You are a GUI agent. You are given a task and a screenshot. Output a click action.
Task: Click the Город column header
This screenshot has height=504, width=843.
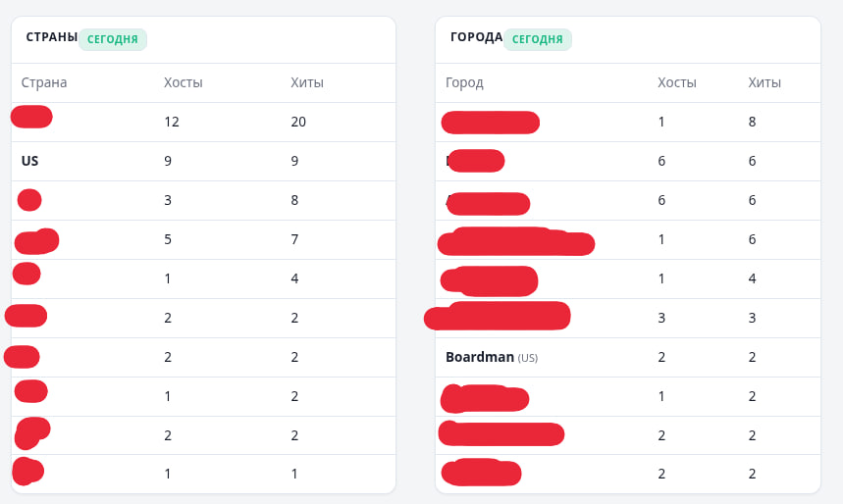pyautogui.click(x=464, y=82)
